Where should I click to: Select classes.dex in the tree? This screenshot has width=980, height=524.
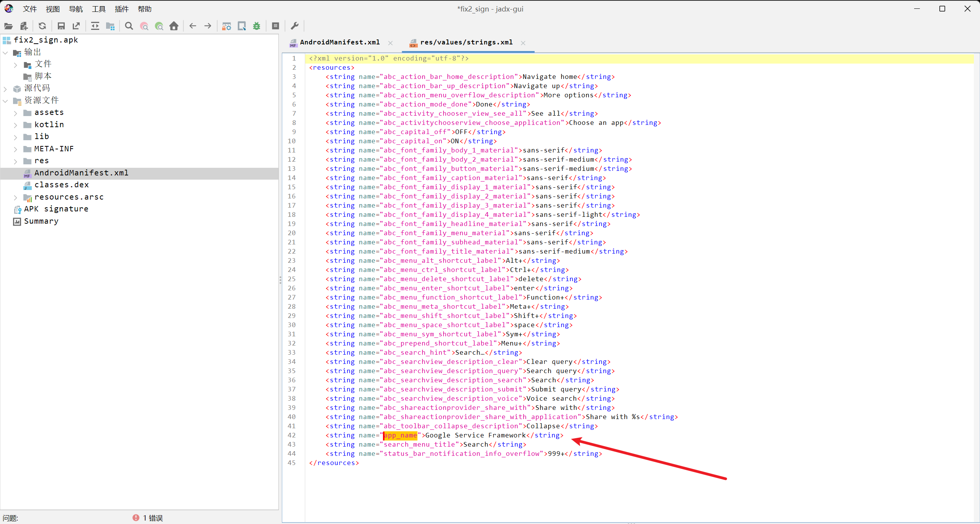61,185
